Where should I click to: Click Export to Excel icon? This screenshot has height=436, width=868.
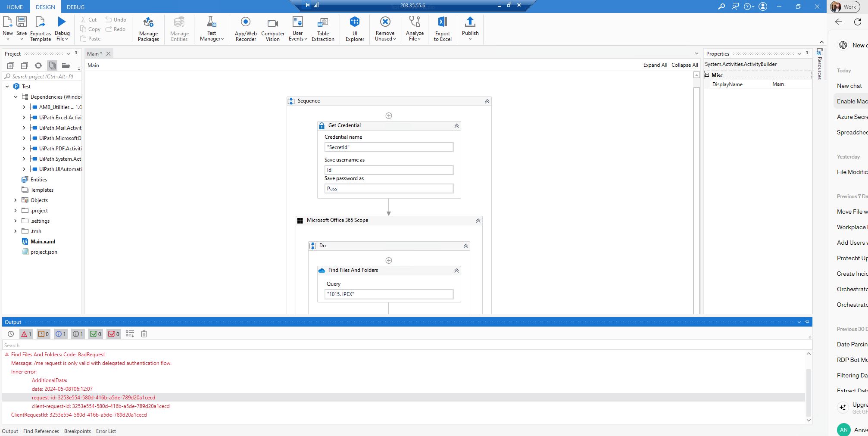point(442,22)
